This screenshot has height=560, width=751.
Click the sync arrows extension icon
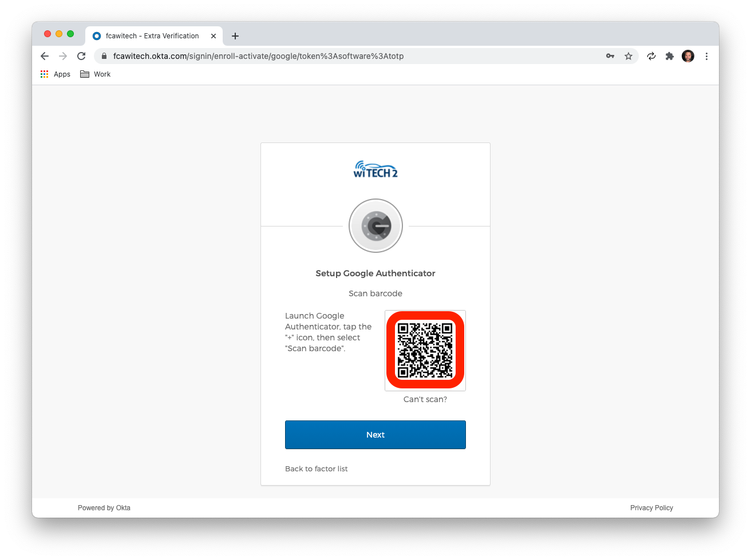(x=651, y=56)
